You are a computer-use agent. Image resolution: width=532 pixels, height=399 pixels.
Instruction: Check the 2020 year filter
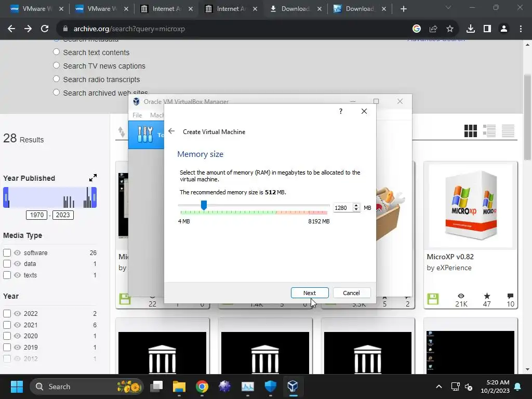[x=7, y=336]
